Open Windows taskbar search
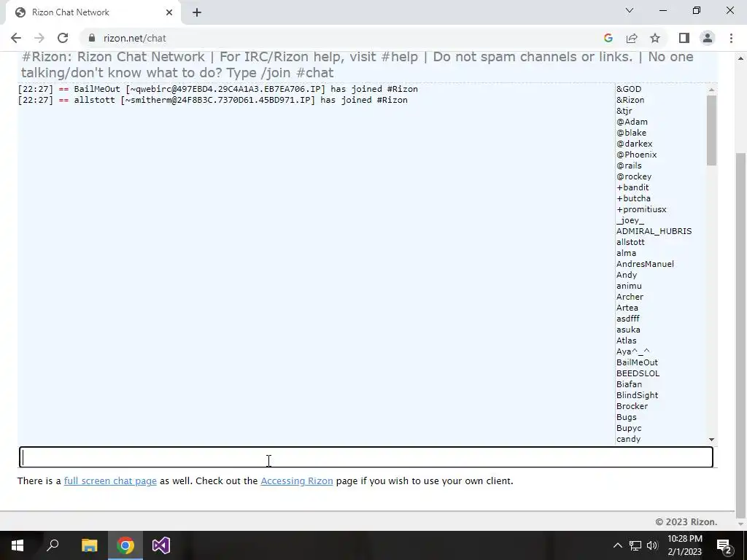The image size is (747, 560). point(53,545)
